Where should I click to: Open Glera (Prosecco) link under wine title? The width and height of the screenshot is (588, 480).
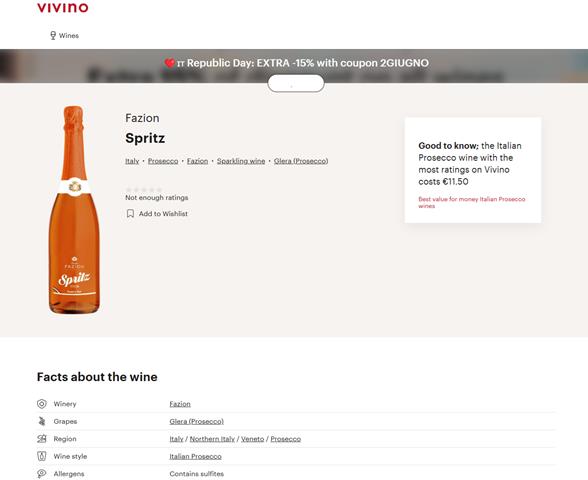click(301, 161)
